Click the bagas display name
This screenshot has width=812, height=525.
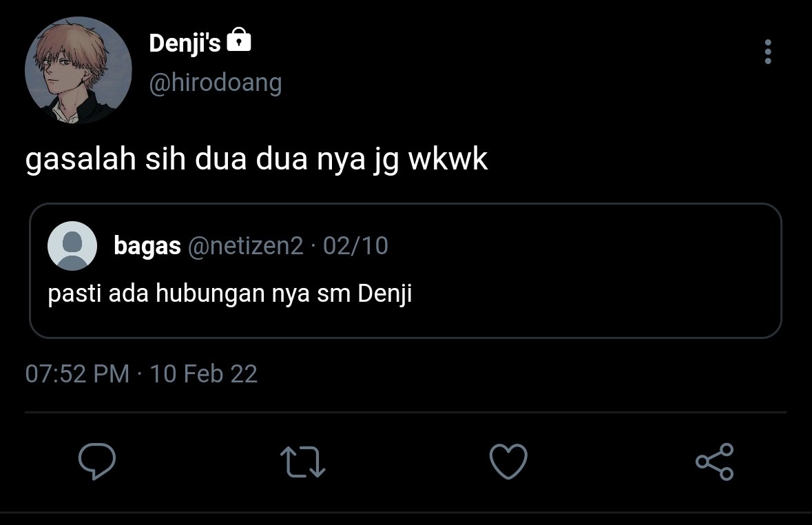point(147,246)
